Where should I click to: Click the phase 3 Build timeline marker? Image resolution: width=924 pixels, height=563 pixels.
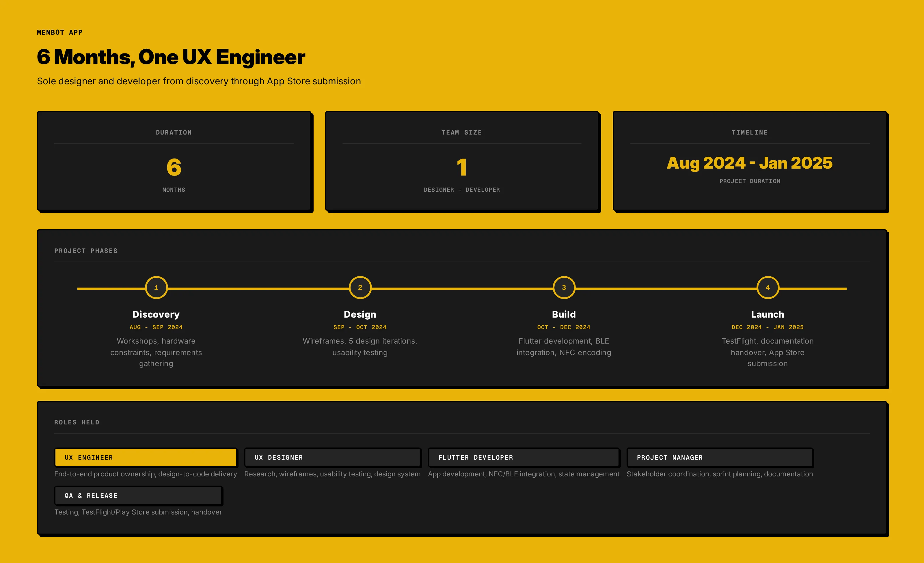[x=564, y=288]
